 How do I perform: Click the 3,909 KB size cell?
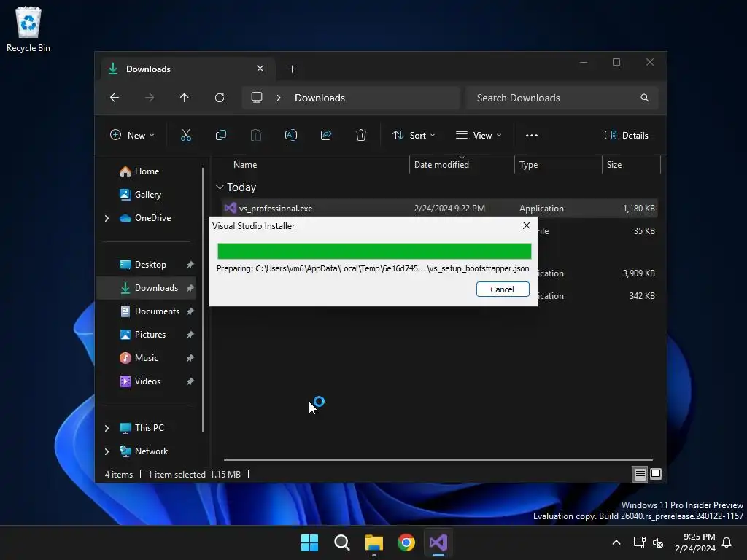point(639,273)
